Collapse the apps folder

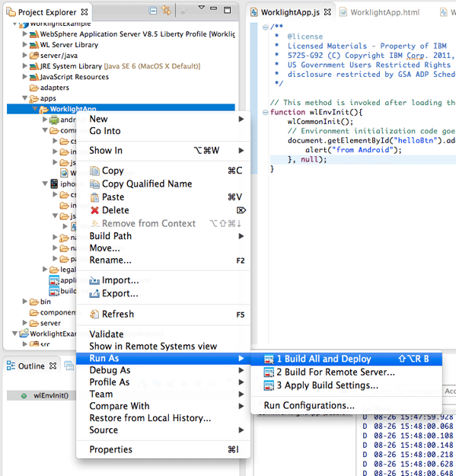(25, 97)
